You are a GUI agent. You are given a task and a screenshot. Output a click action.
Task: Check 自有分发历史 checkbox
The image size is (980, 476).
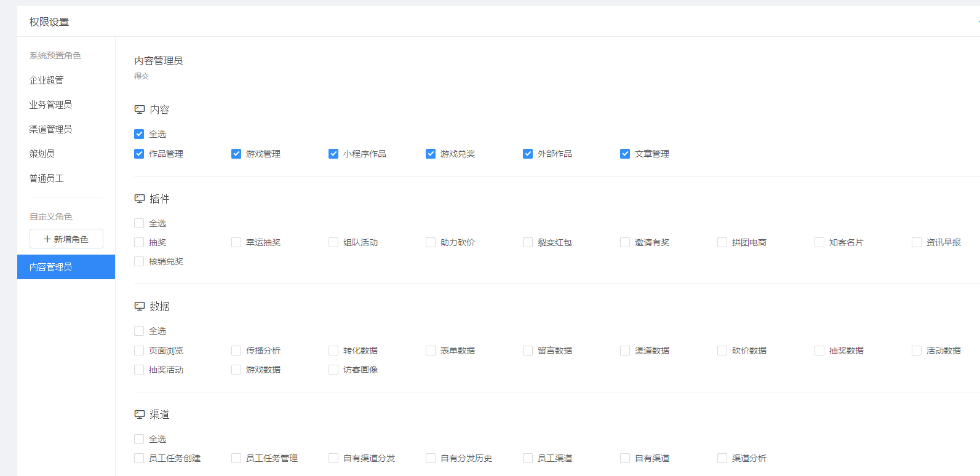click(x=431, y=458)
